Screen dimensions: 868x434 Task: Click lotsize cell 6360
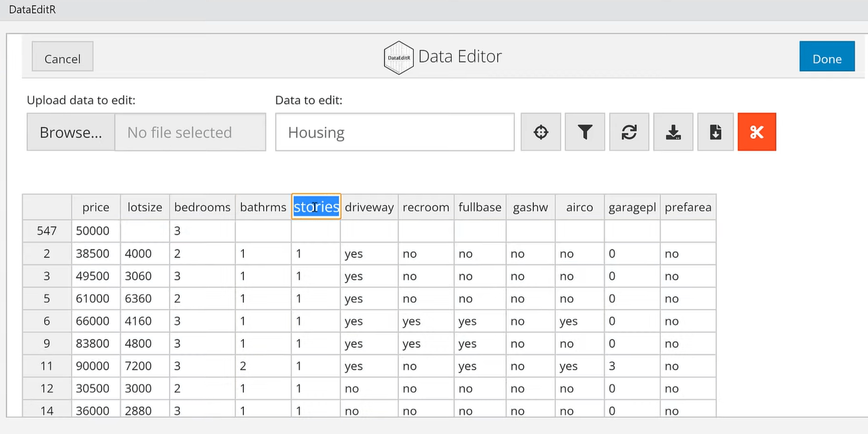145,298
